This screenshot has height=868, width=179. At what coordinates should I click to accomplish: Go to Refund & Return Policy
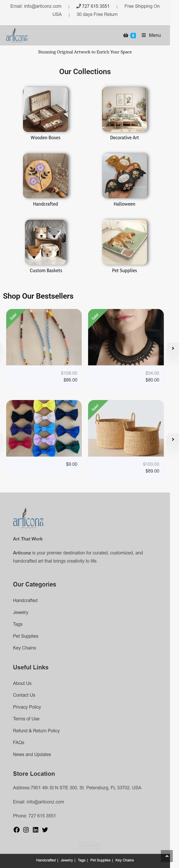(37, 731)
